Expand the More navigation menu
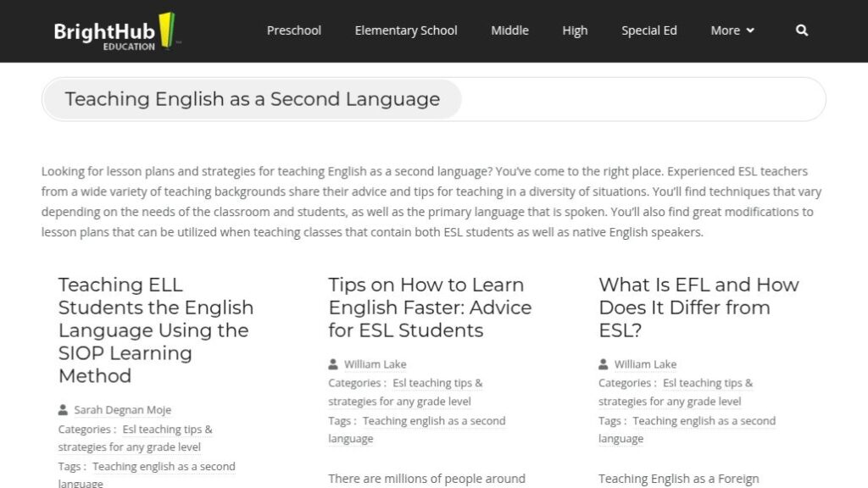The width and height of the screenshot is (868, 488). tap(726, 30)
